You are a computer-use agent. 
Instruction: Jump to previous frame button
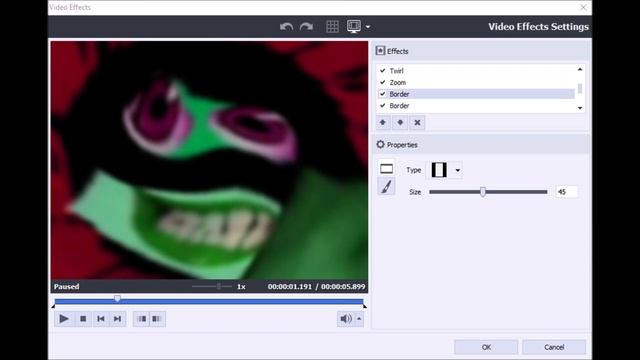(x=100, y=319)
